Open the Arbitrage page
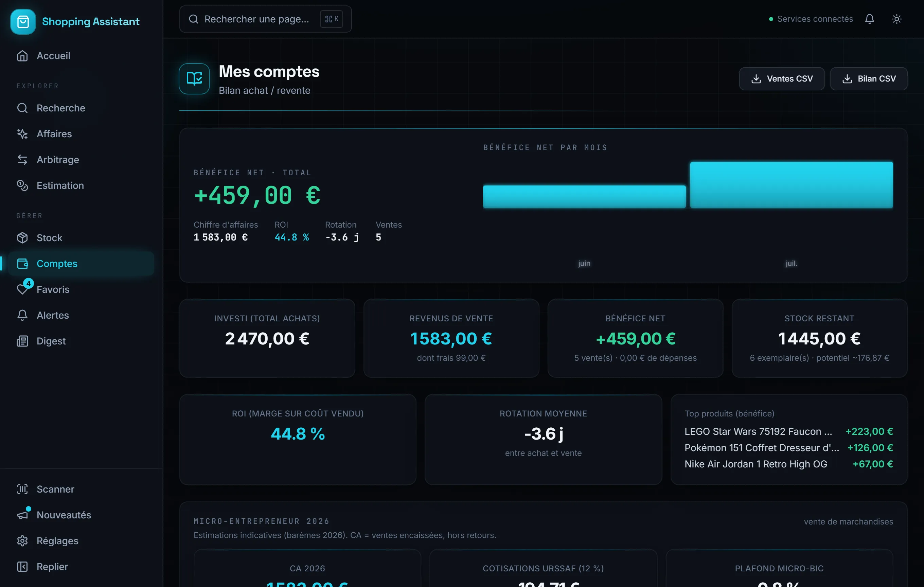Viewport: 924px width, 587px height. point(81,160)
